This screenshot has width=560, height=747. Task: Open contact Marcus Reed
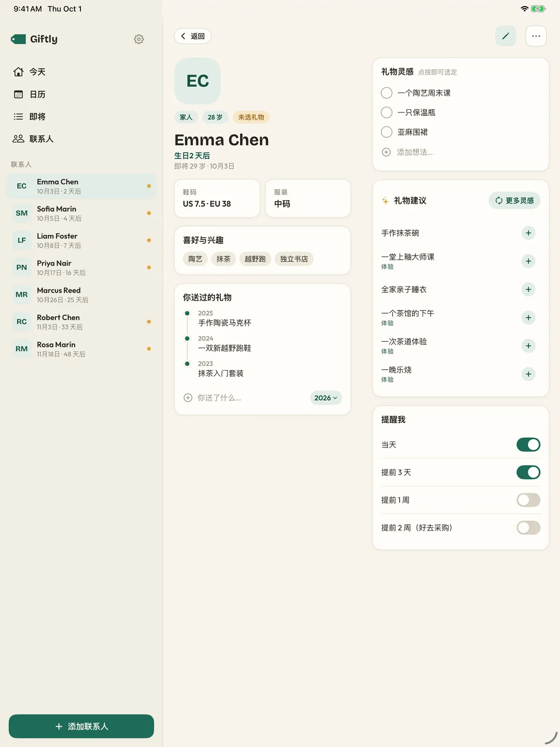[81, 295]
